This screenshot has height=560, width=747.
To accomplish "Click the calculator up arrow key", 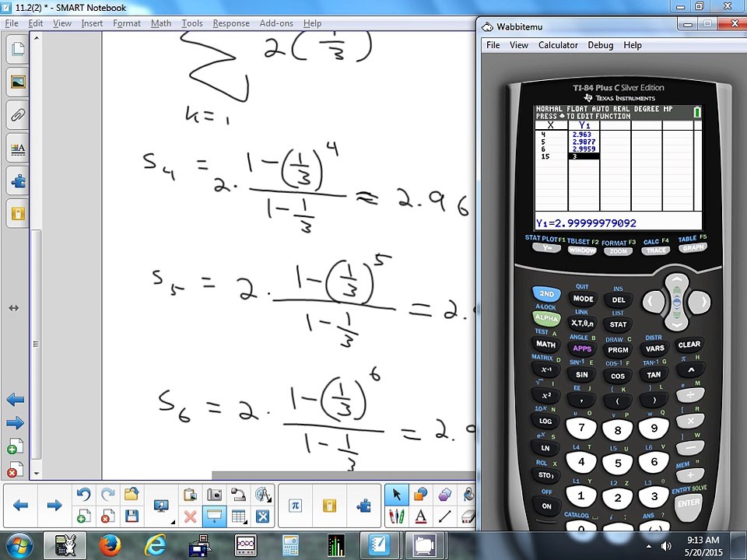I will [676, 282].
